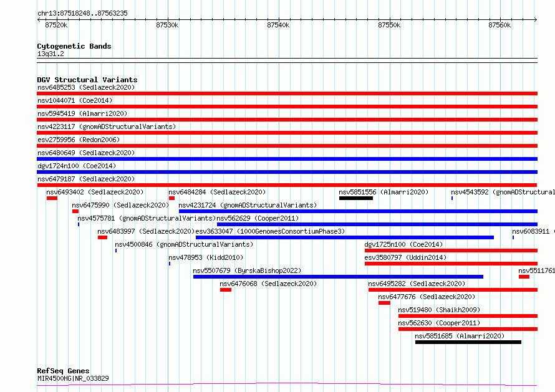Click nsv6495282 (Sedlazeck2020) label
The image size is (555, 392).
pos(417,284)
